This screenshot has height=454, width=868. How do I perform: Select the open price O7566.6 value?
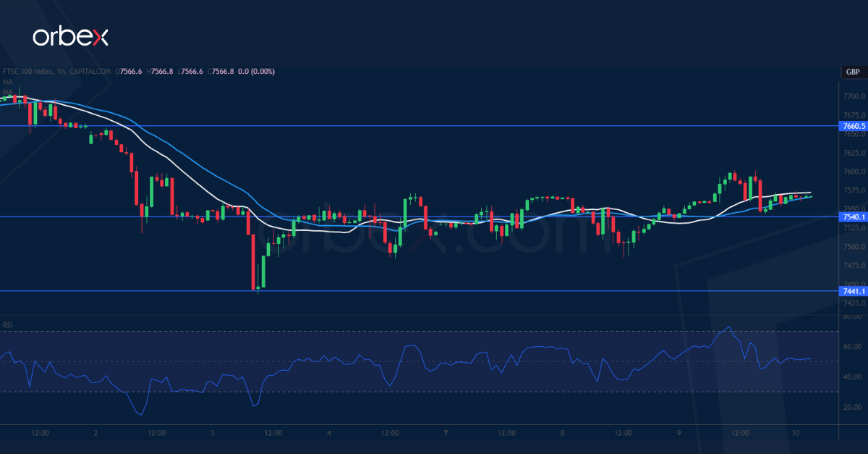coord(128,72)
